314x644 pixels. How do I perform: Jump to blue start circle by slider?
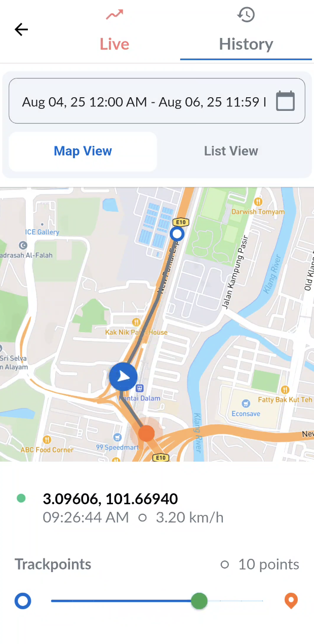[x=23, y=601]
